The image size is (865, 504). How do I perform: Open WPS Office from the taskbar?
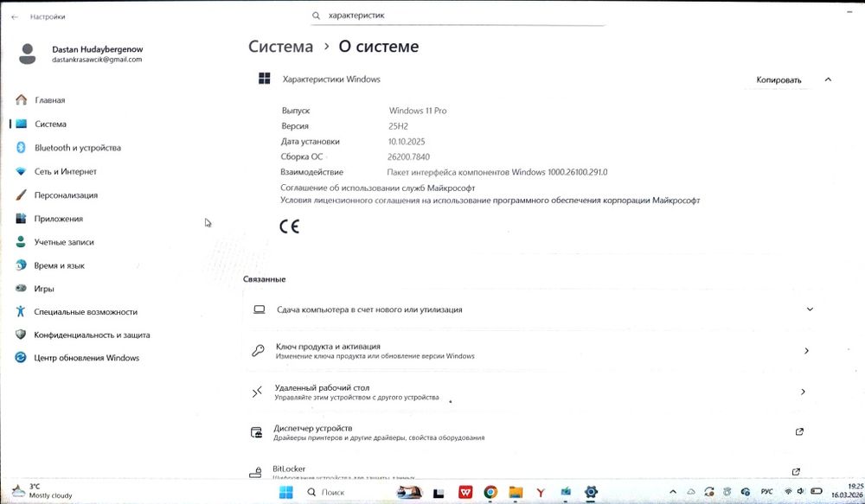(x=465, y=492)
